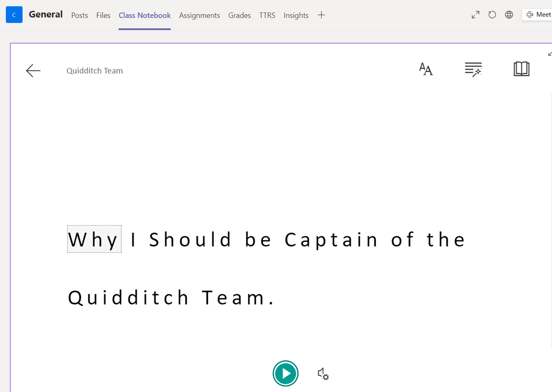
Task: Click the highlighted word 'Why'
Action: pos(94,239)
